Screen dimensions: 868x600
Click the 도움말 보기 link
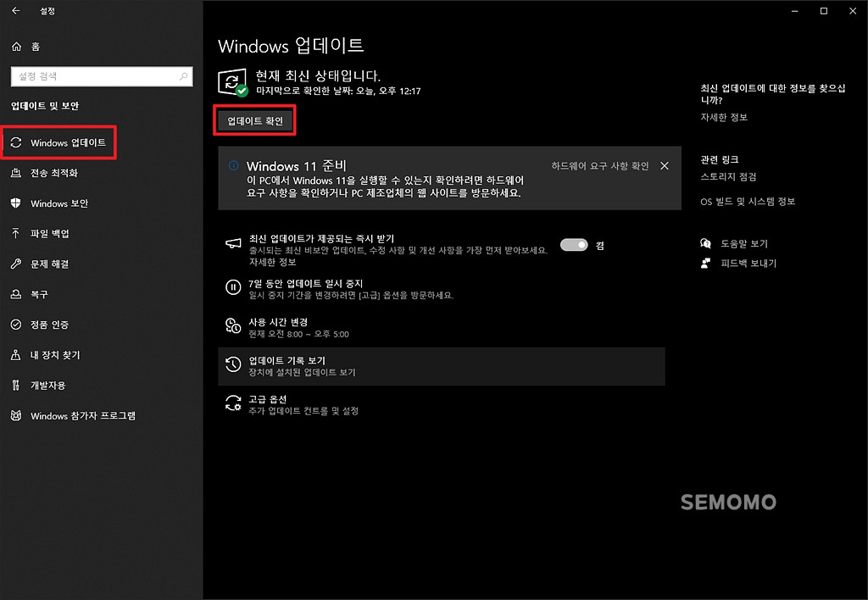pyautogui.click(x=744, y=243)
